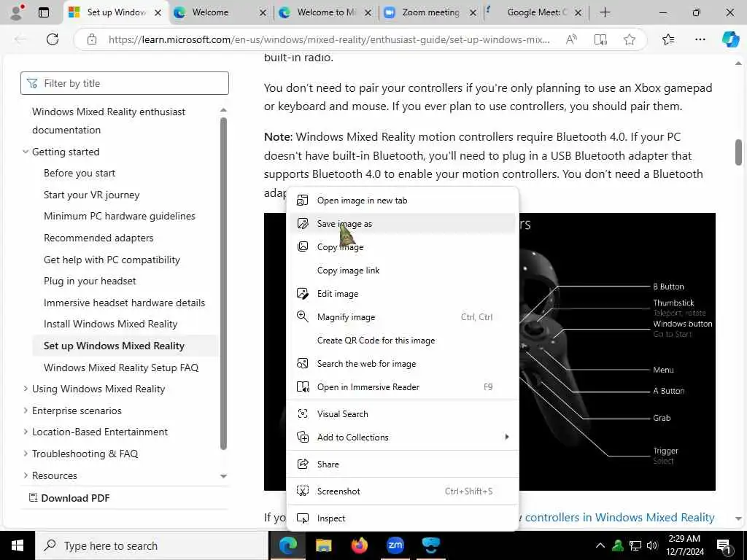
Task: Click the browser refresh icon
Action: [53, 39]
